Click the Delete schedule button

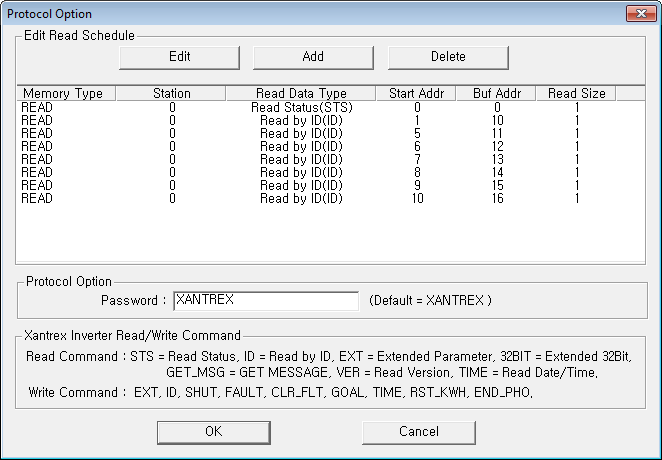(x=448, y=58)
